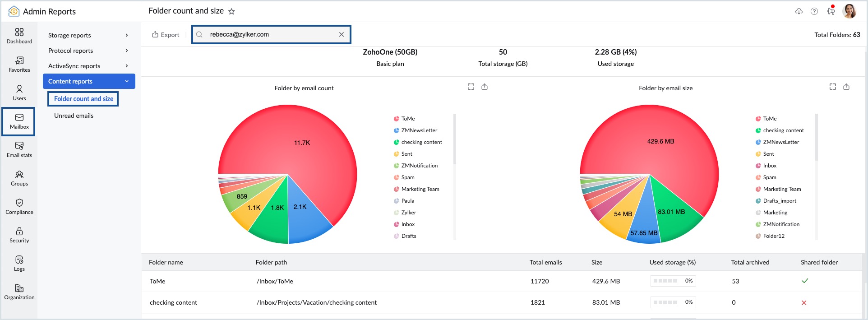Expand the Storage reports submenu
The width and height of the screenshot is (868, 320).
pos(89,35)
